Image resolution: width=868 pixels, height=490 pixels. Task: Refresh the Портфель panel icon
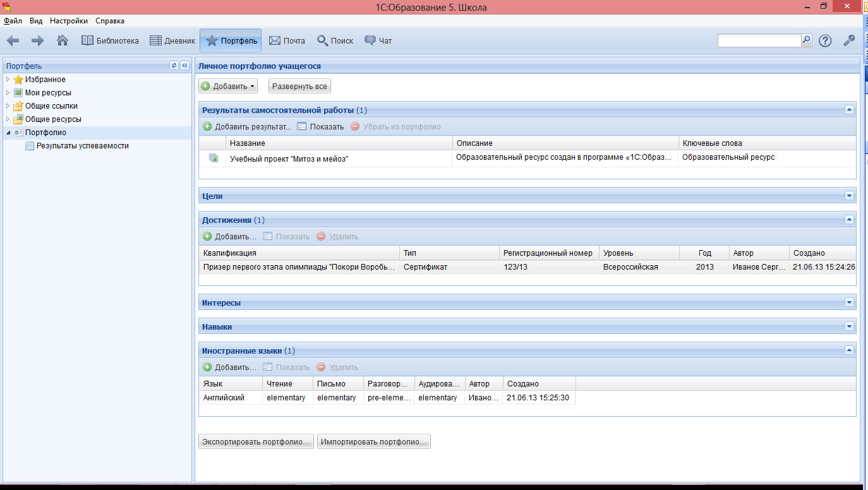pos(174,66)
